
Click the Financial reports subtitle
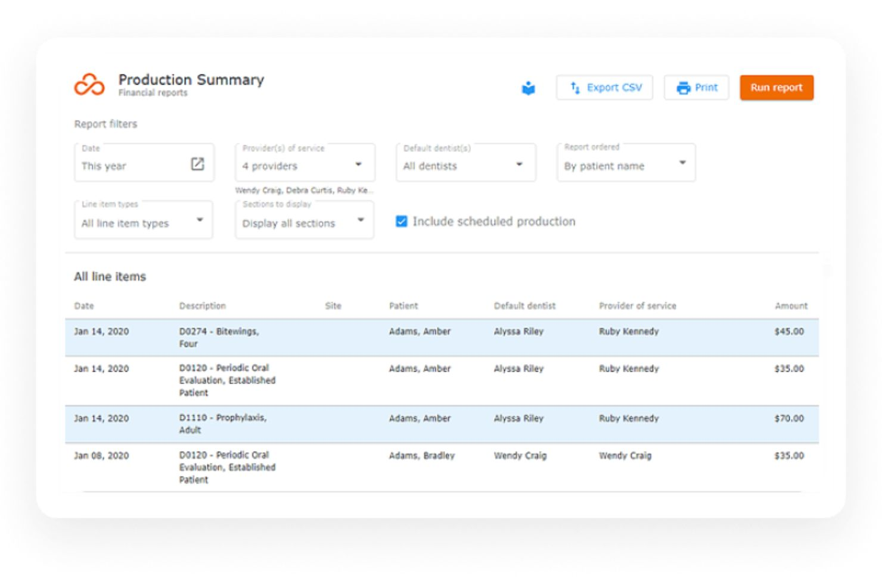tap(153, 93)
